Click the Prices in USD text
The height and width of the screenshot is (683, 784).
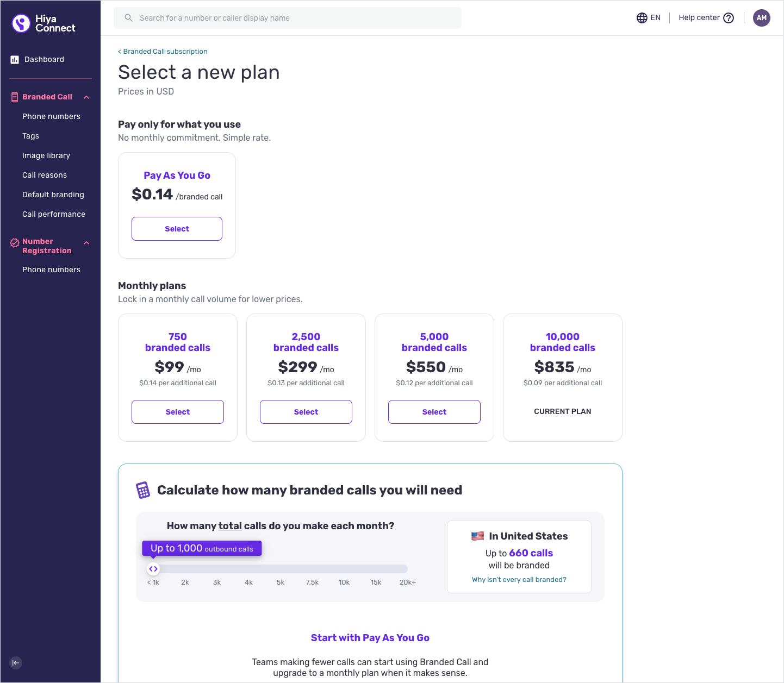146,92
